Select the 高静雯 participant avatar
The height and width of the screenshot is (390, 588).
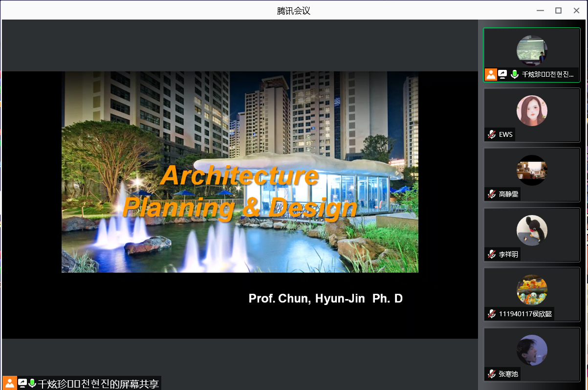(x=532, y=170)
